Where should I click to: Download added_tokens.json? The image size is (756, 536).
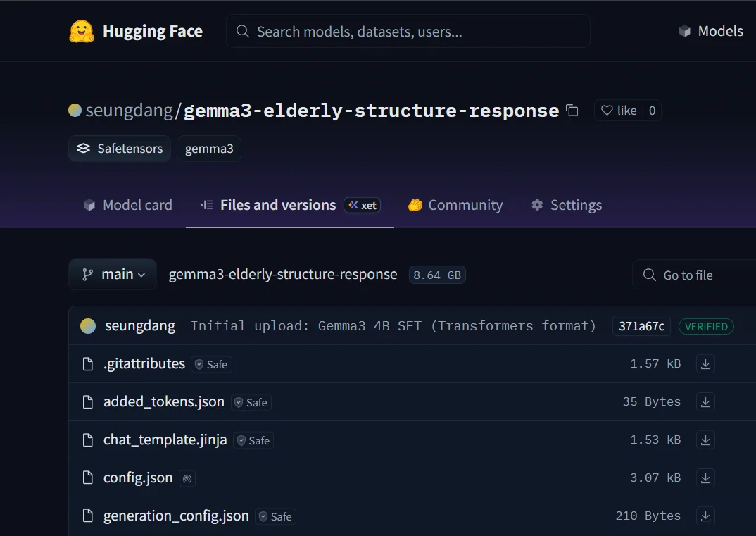click(x=705, y=402)
